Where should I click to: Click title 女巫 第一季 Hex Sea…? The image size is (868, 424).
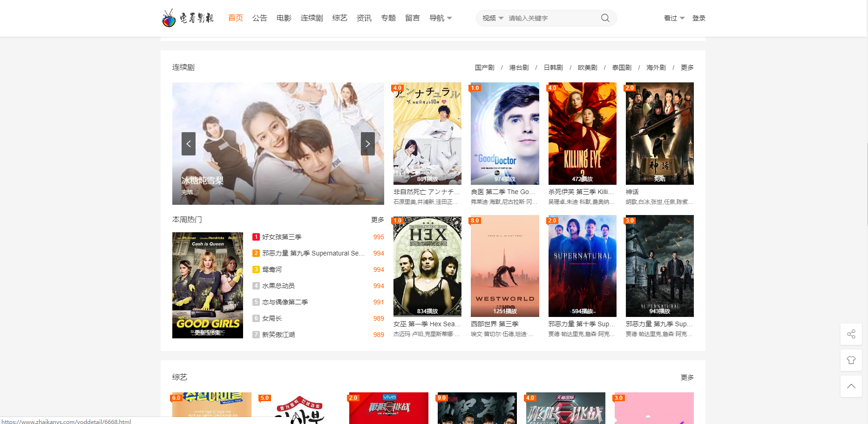tap(427, 324)
